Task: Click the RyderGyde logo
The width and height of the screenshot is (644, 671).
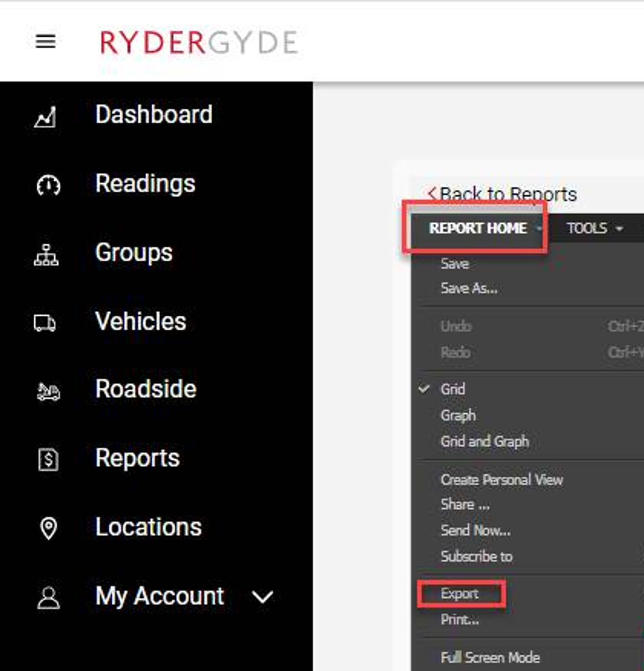Action: pyautogui.click(x=199, y=42)
